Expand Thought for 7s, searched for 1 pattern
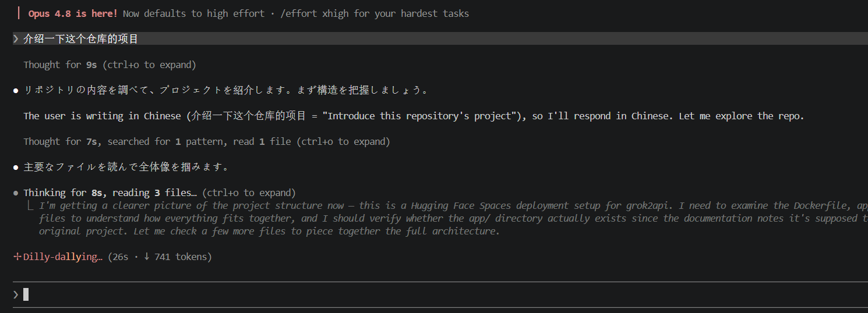 pos(207,141)
